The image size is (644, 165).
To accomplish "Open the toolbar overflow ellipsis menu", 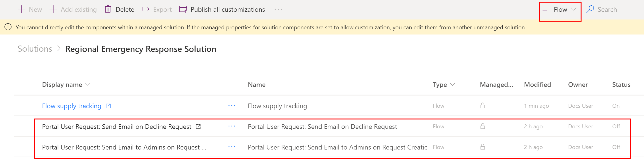I will point(278,9).
